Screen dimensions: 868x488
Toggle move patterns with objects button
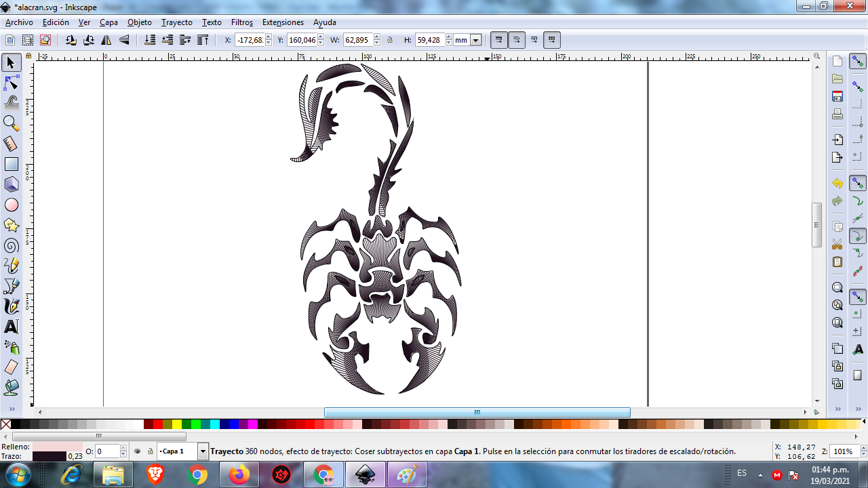tap(552, 40)
